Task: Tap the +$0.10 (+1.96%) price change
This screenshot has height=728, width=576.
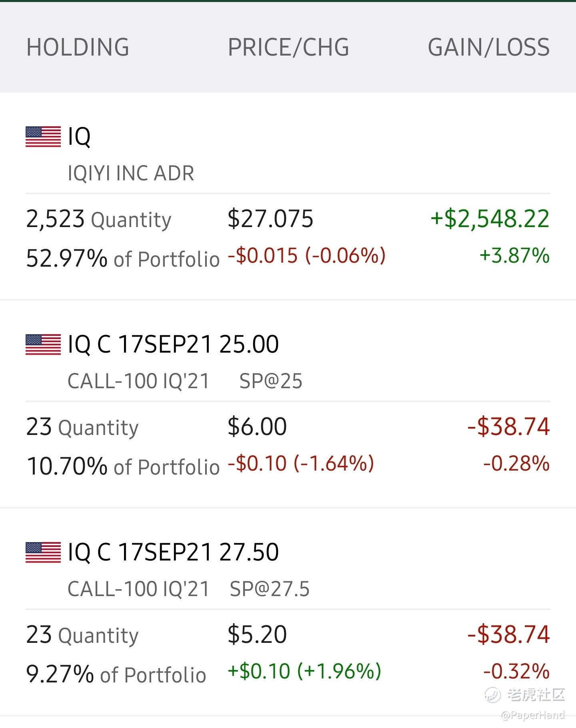Action: (x=304, y=671)
